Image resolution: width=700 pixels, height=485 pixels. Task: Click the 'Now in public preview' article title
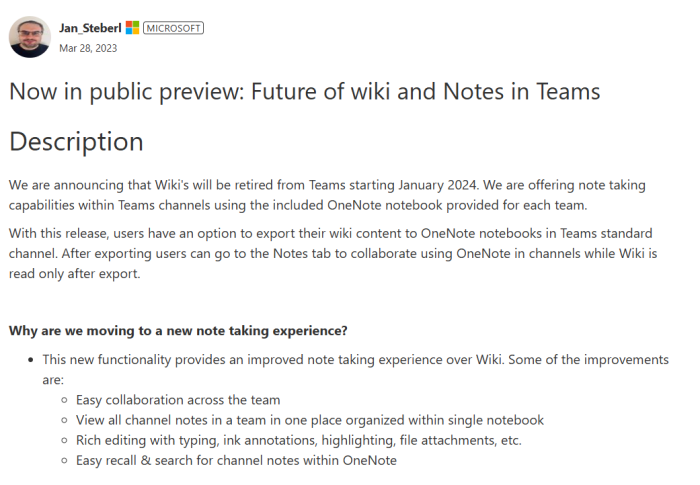(x=304, y=92)
